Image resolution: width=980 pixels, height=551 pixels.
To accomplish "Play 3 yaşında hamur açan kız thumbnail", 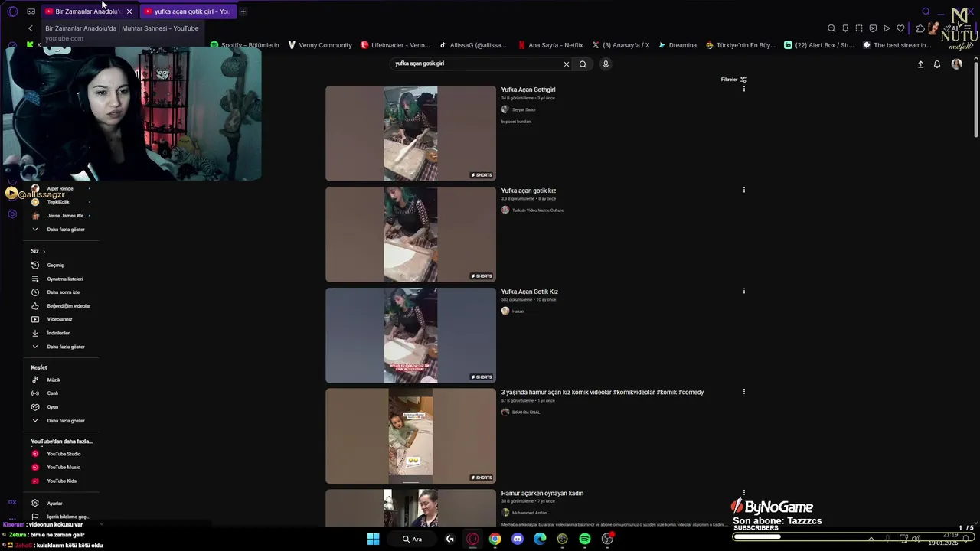I will (x=410, y=436).
